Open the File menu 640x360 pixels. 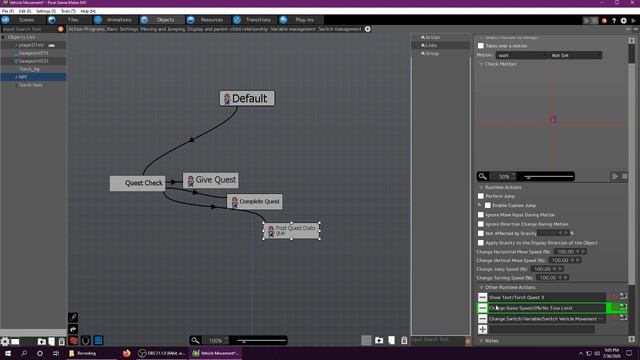(8, 11)
